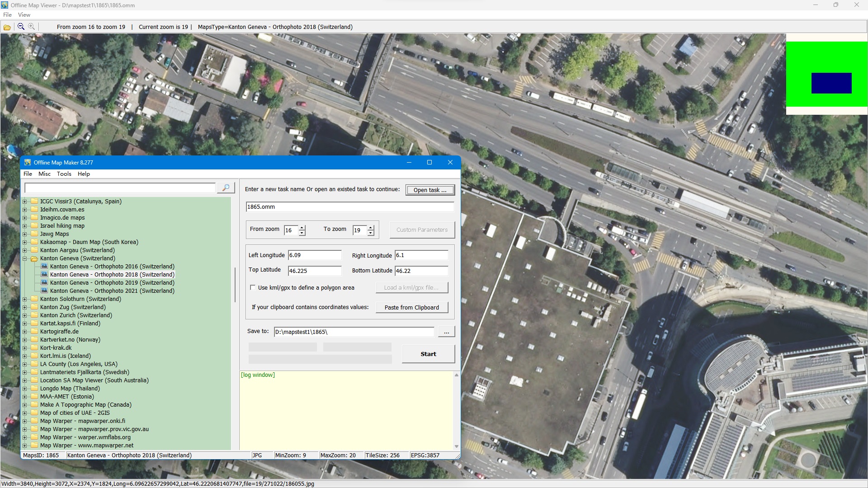868x488 pixels.
Task: Decrease the From zoom spinner value
Action: tap(302, 233)
